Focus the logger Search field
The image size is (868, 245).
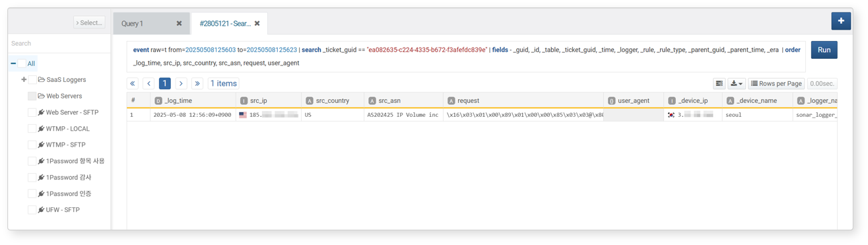pos(59,43)
